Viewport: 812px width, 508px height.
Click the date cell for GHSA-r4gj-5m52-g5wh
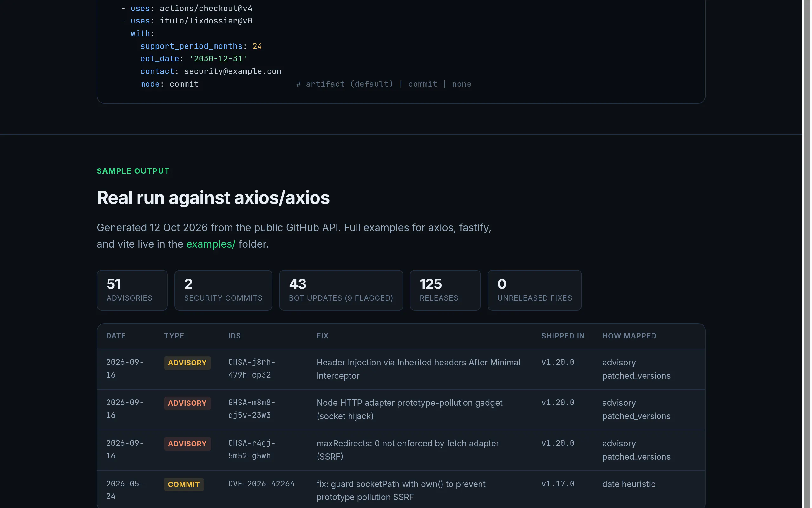click(125, 450)
